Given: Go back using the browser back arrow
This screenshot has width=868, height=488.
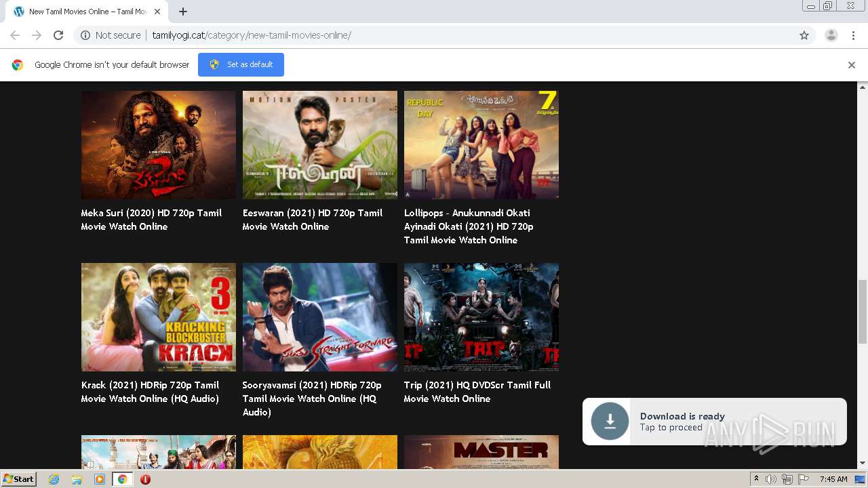Looking at the screenshot, I should pos(15,35).
